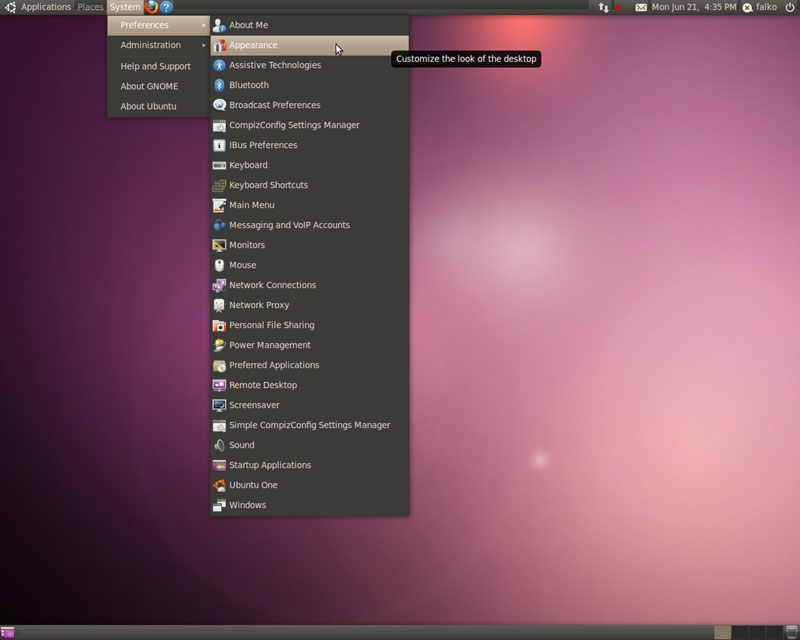Expand the Administration submenu
The width and height of the screenshot is (800, 640).
click(x=158, y=45)
